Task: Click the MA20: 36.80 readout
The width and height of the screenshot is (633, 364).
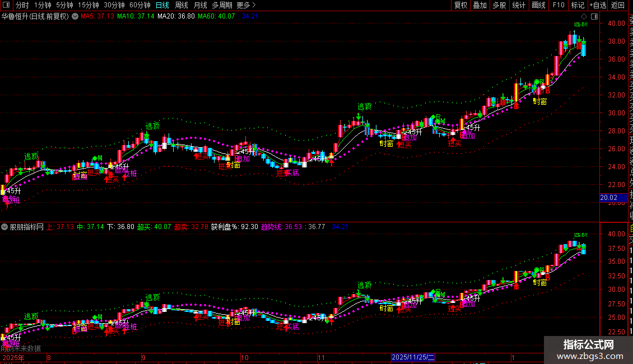Action: pos(176,16)
